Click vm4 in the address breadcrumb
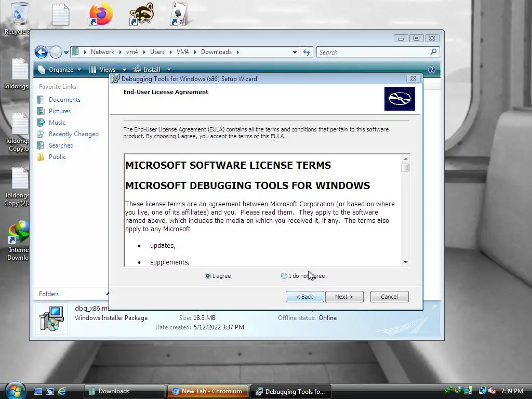Image resolution: width=532 pixels, height=399 pixels. (132, 52)
